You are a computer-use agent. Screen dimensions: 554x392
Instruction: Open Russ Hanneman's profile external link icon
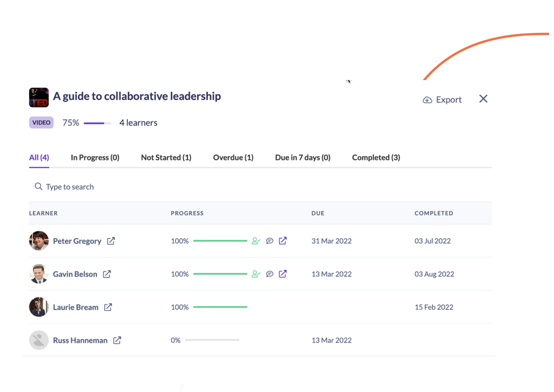pos(117,340)
